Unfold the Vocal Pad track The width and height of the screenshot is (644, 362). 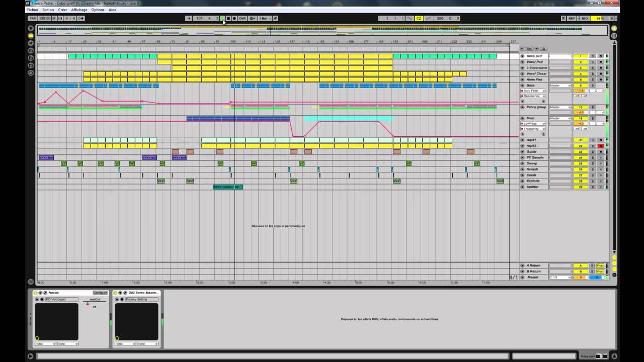(x=522, y=62)
